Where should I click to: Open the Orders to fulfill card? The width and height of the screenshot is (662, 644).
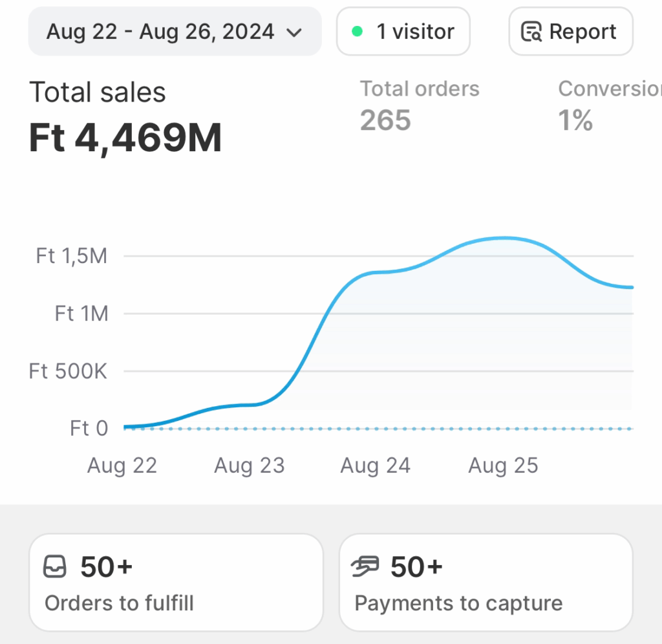[x=176, y=582]
